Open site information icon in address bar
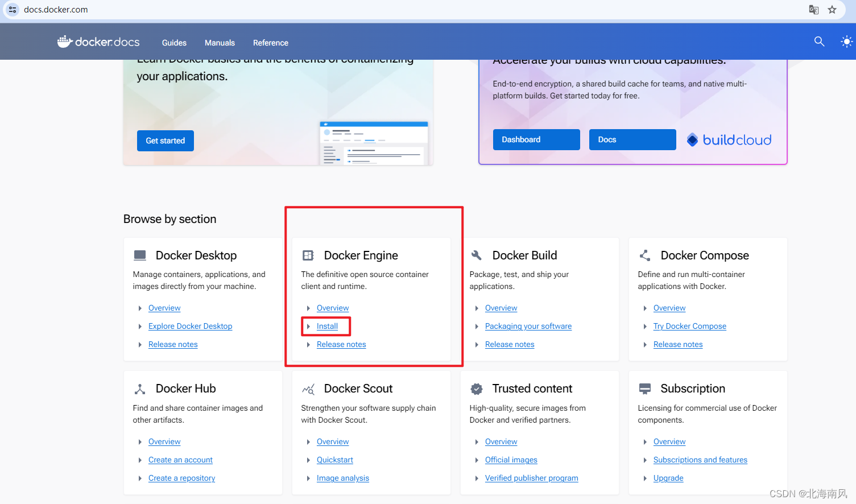This screenshot has width=856, height=504. tap(12, 10)
